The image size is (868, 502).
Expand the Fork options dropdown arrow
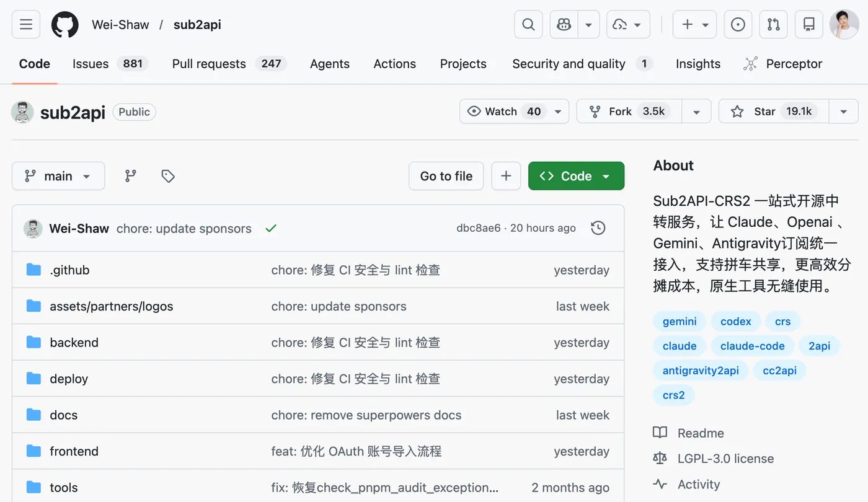click(x=696, y=112)
